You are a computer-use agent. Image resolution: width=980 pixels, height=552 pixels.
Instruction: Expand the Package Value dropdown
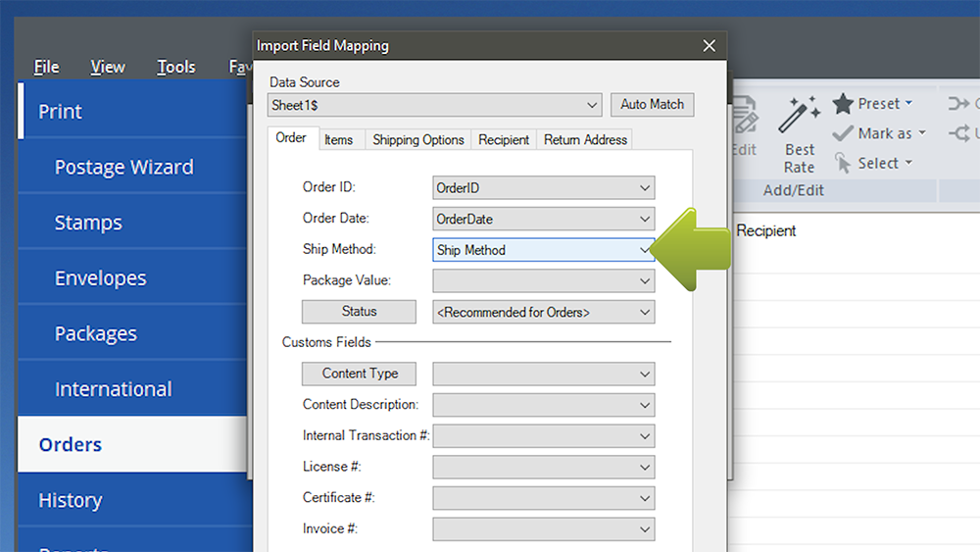(x=643, y=281)
